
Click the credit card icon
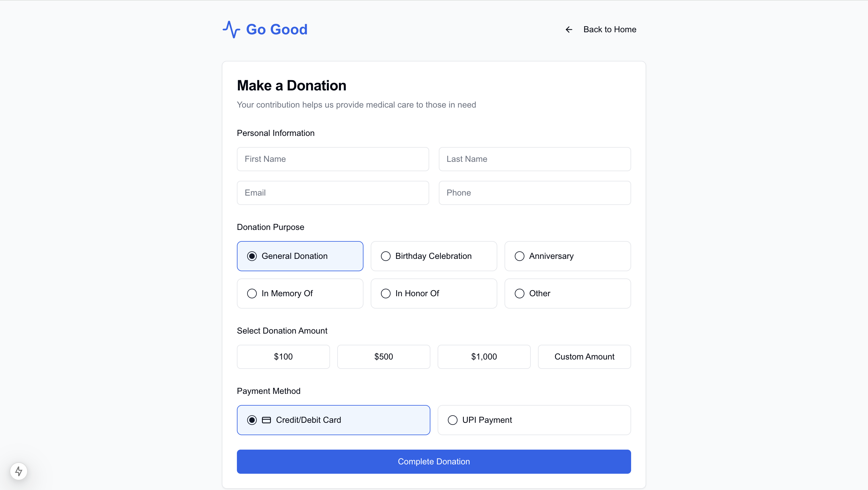pyautogui.click(x=266, y=420)
